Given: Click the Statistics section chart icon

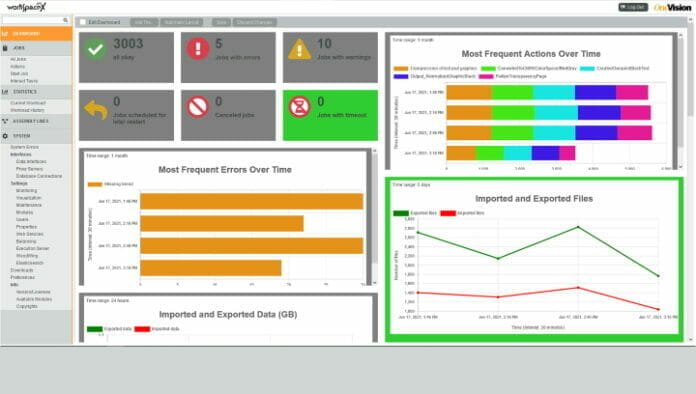Looking at the screenshot, I should pyautogui.click(x=5, y=92).
